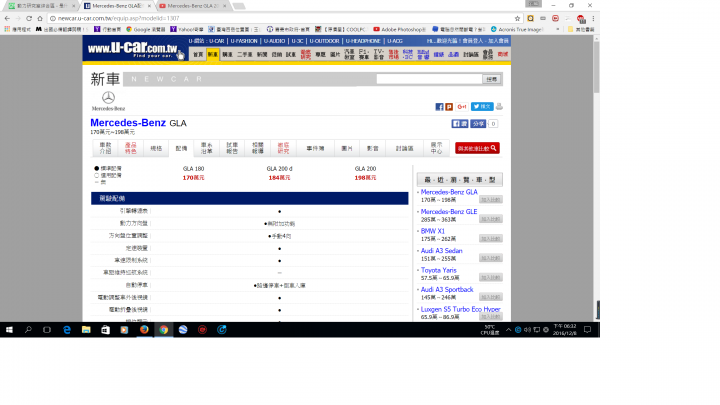Viewport: 720px width, 405px height.
Task: Click the blue Mercedes-Benz heading link
Action: point(128,123)
